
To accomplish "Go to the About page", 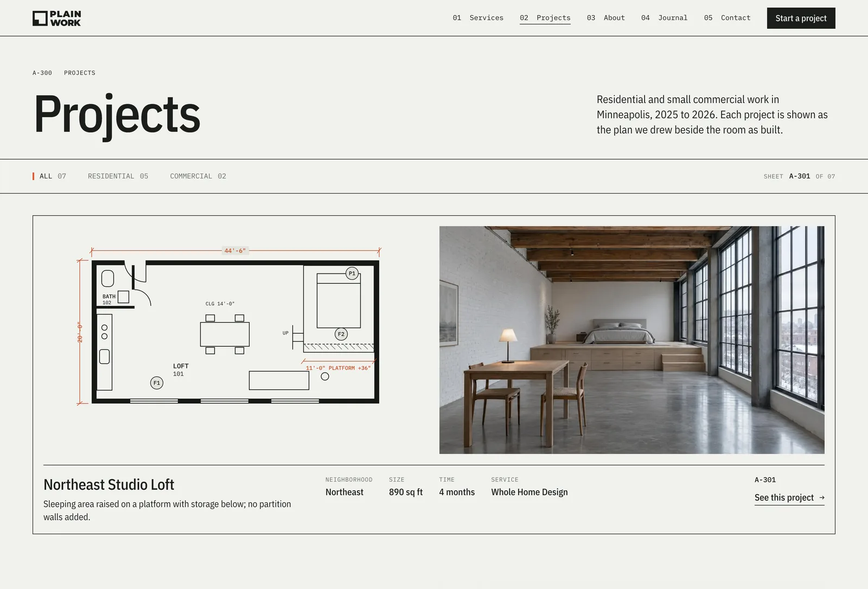I will coord(605,18).
